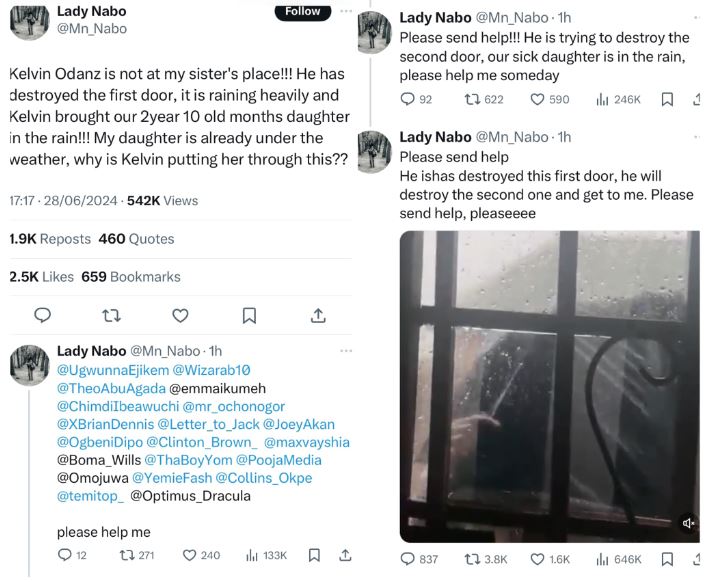This screenshot has width=704, height=582.
Task: Open replies on the tweet with 92 comments
Action: [x=415, y=99]
